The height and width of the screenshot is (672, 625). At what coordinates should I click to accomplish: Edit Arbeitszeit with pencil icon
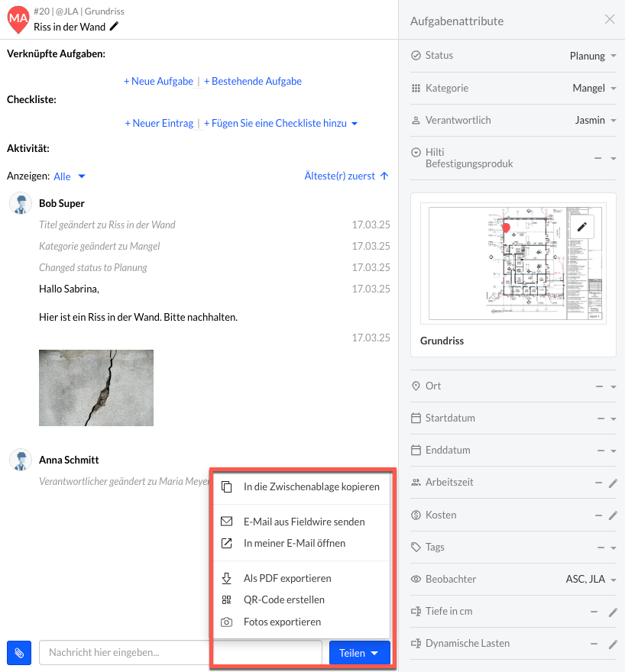(x=613, y=483)
